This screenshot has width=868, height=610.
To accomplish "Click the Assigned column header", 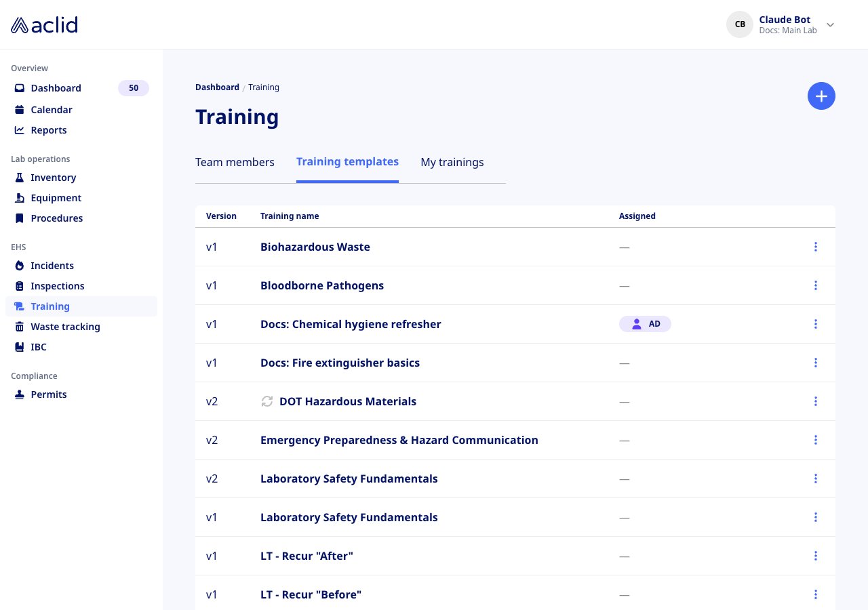I will coord(637,216).
